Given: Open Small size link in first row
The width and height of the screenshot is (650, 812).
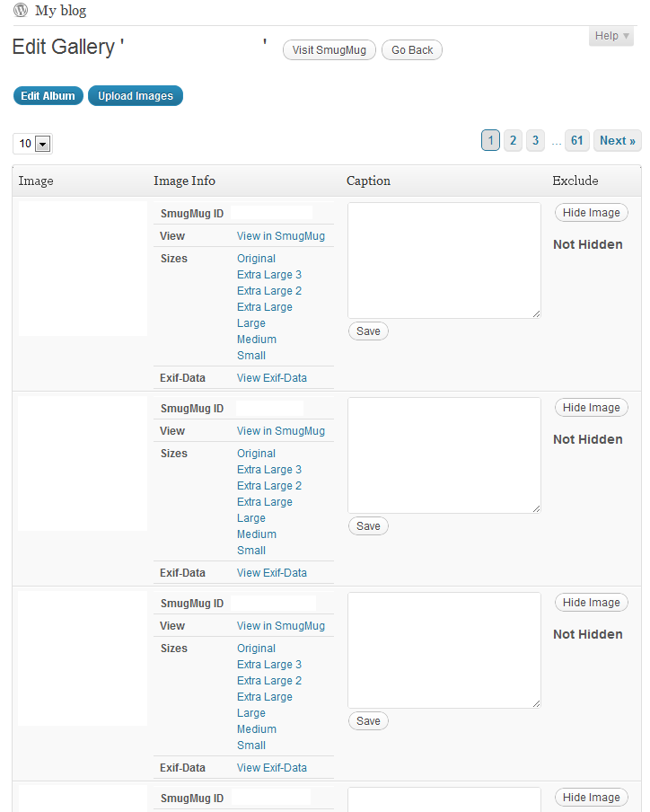Looking at the screenshot, I should (251, 356).
